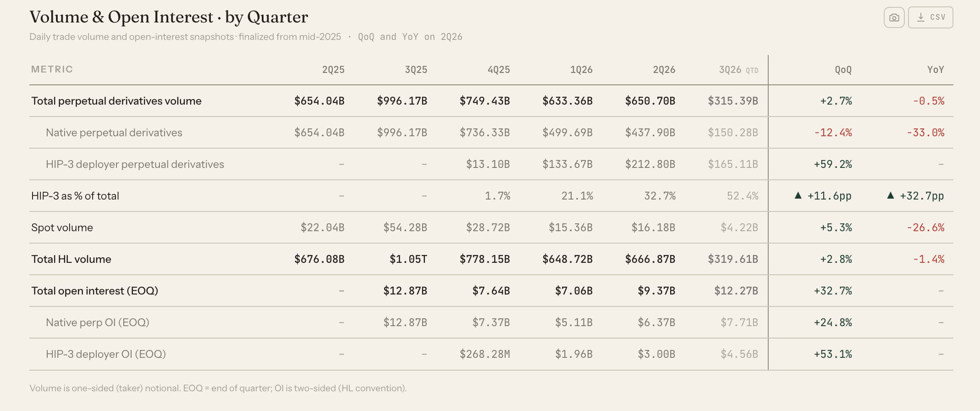Select the Total HL volume row label
Screen dimensions: 980x411
pyautogui.click(x=71, y=259)
